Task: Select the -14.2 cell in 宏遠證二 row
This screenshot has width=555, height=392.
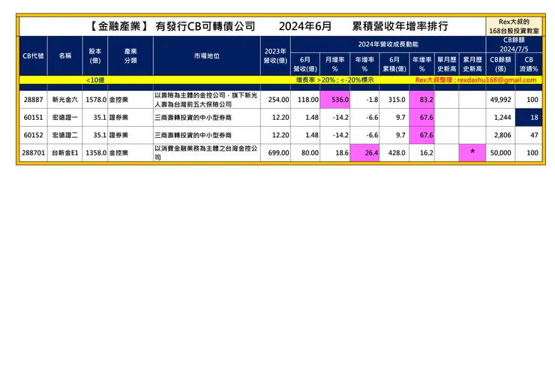Action: pyautogui.click(x=334, y=135)
